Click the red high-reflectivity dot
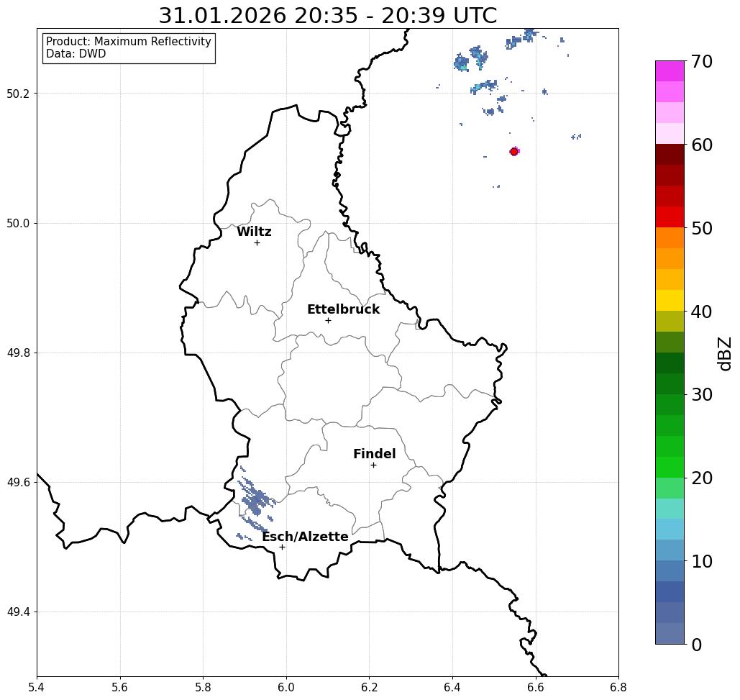This screenshot has width=740, height=700. [x=514, y=152]
